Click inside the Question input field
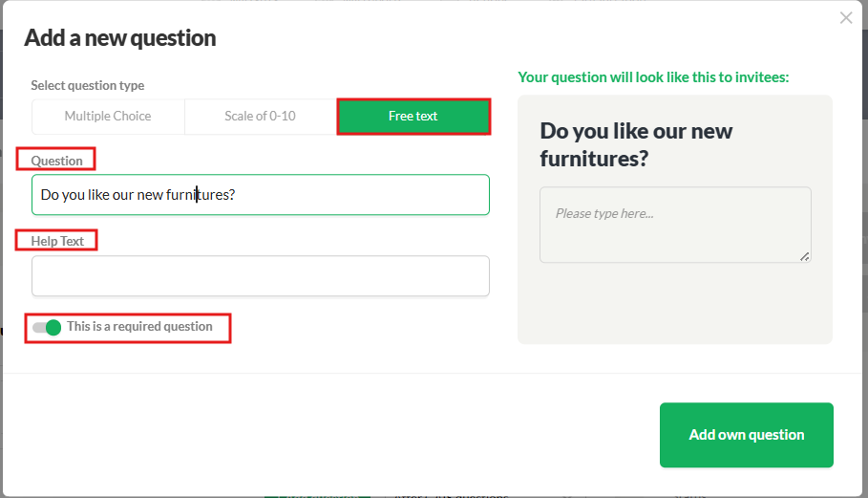Image resolution: width=868 pixels, height=498 pixels. (261, 194)
